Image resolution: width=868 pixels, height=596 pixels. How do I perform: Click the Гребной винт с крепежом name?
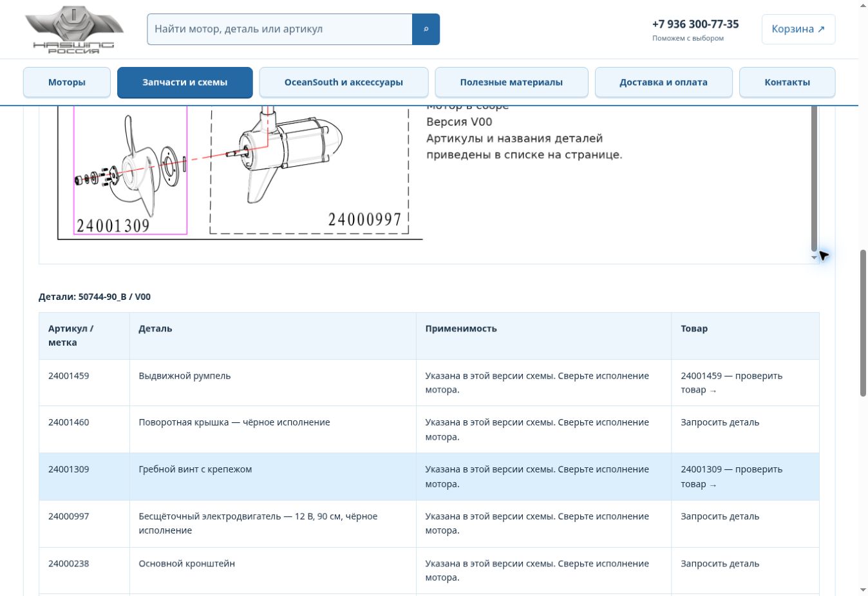195,469
